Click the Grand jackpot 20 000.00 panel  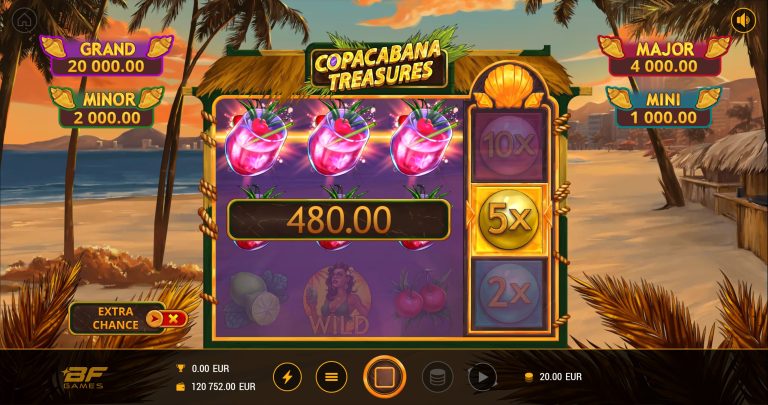pyautogui.click(x=107, y=57)
